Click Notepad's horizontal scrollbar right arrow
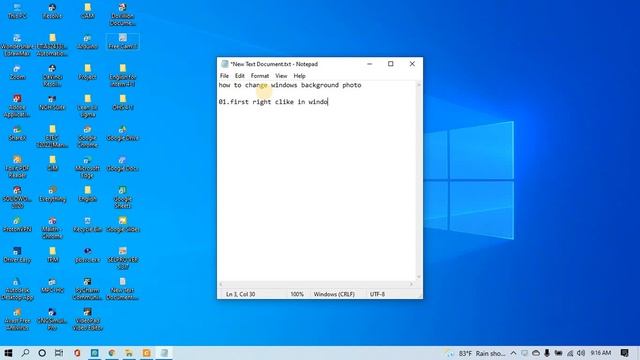 pyautogui.click(x=411, y=284)
